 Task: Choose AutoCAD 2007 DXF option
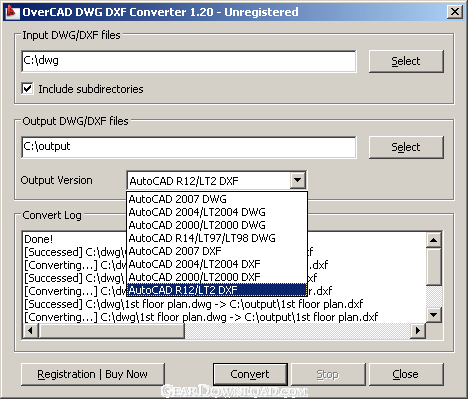tap(217, 251)
